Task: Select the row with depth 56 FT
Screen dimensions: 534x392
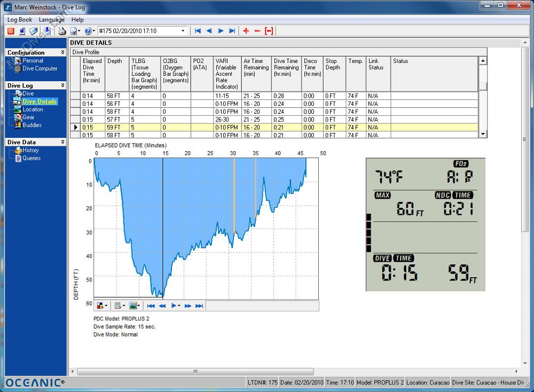Action: [x=274, y=104]
